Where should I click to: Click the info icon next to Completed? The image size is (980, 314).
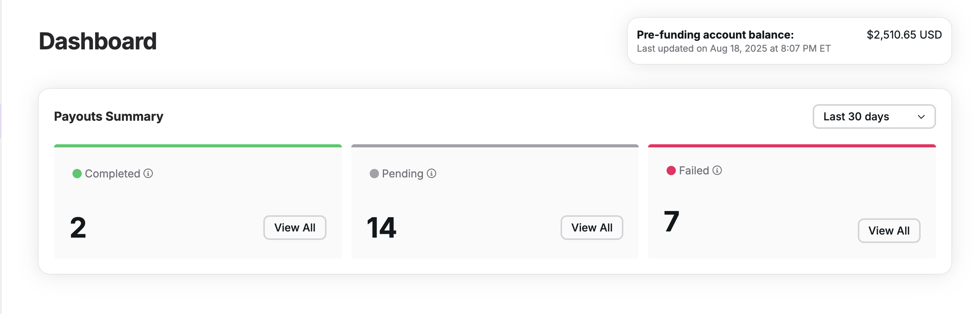click(x=148, y=174)
